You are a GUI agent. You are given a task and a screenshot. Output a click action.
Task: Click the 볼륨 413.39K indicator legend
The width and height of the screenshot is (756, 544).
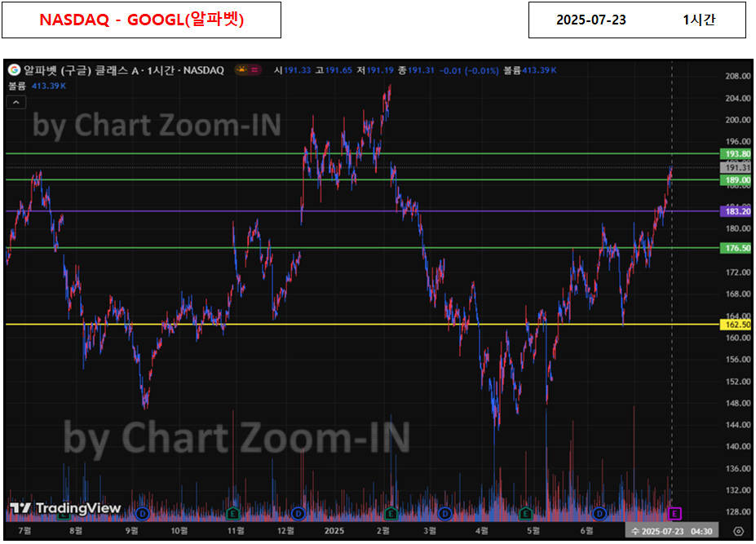[x=38, y=86]
